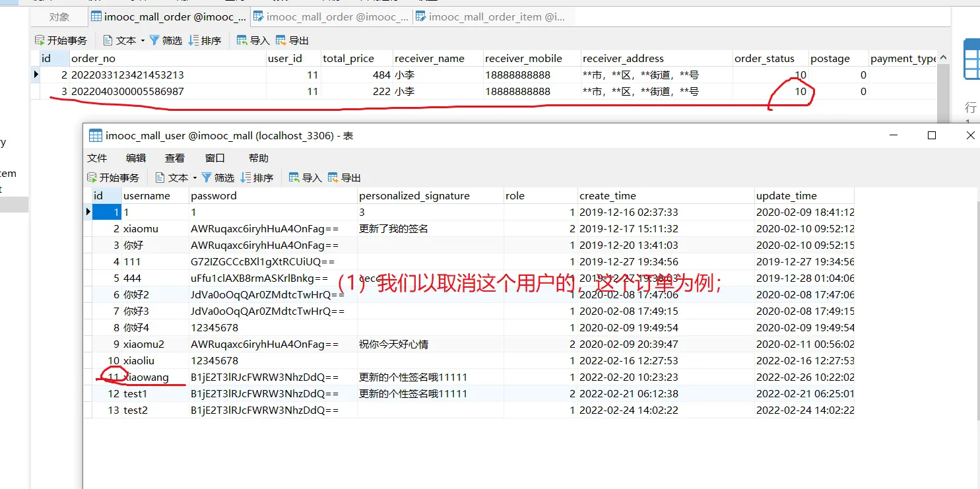Click the role column header
Viewport: 980px width, 489px height.
(540, 195)
